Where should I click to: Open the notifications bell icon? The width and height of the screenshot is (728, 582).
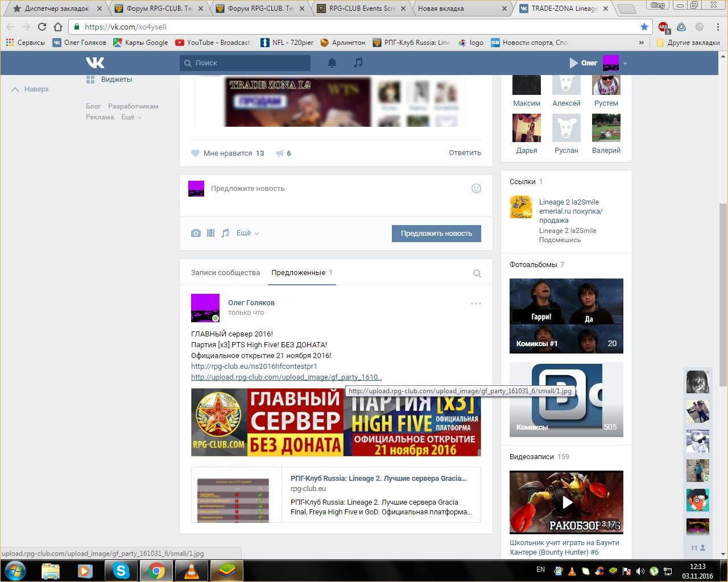click(x=332, y=63)
